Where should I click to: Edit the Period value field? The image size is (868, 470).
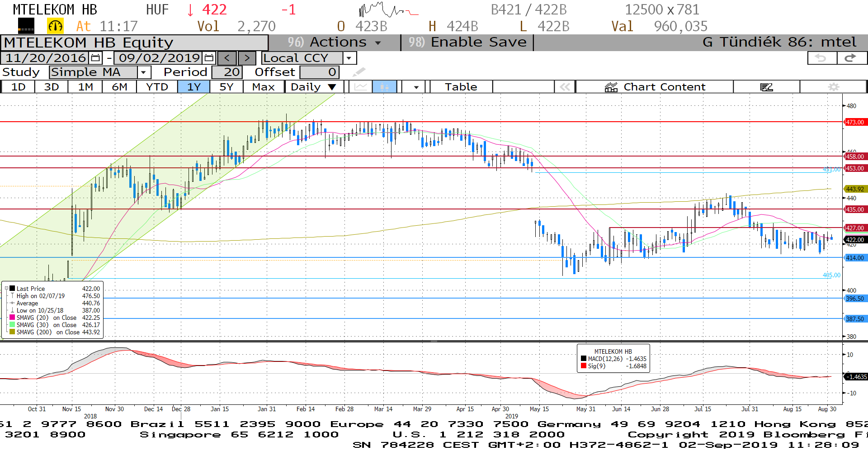tap(227, 72)
